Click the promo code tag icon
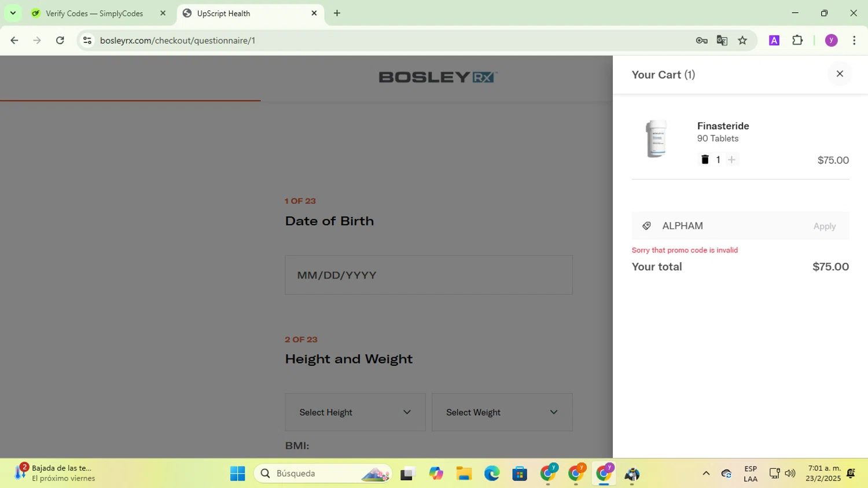Image resolution: width=868 pixels, height=488 pixels. click(647, 226)
